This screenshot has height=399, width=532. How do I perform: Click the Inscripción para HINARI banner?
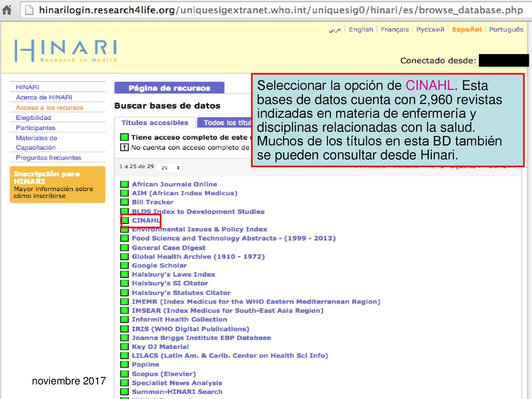click(57, 184)
